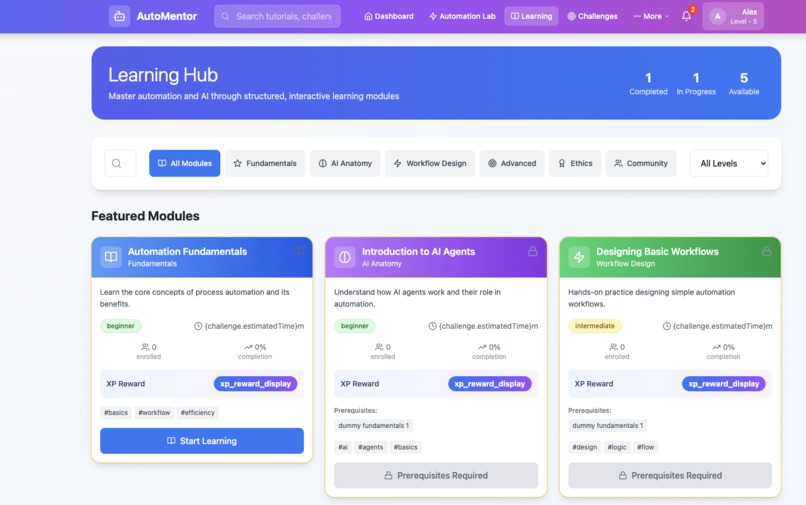The image size is (806, 505).
Task: Expand the More menu in navigation
Action: coord(651,16)
